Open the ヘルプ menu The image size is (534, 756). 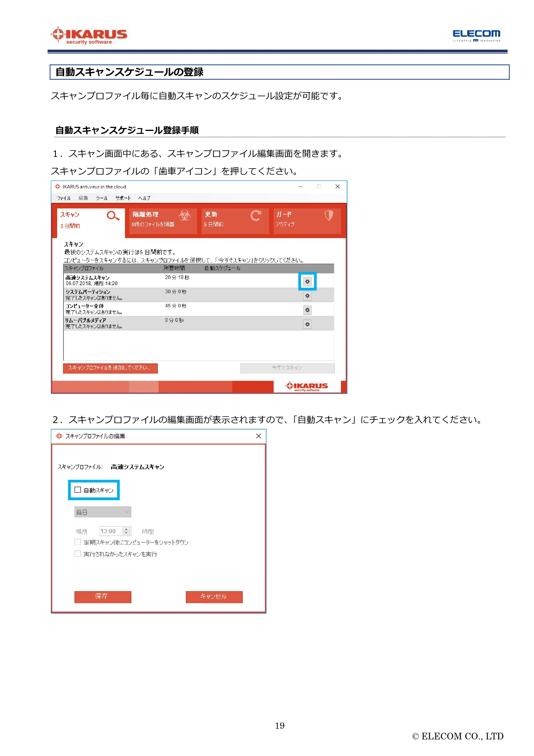(x=144, y=198)
